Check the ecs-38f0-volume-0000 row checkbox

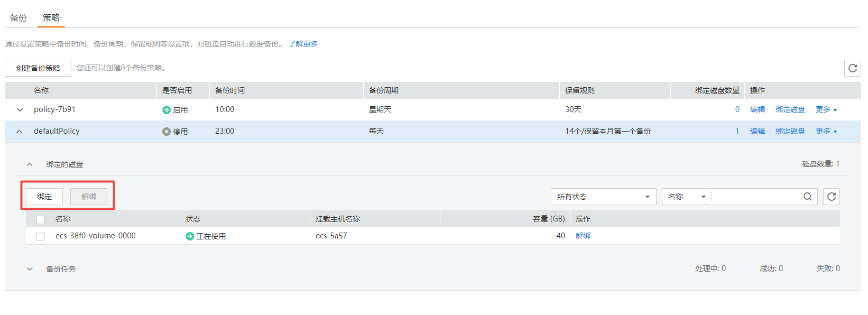(41, 236)
